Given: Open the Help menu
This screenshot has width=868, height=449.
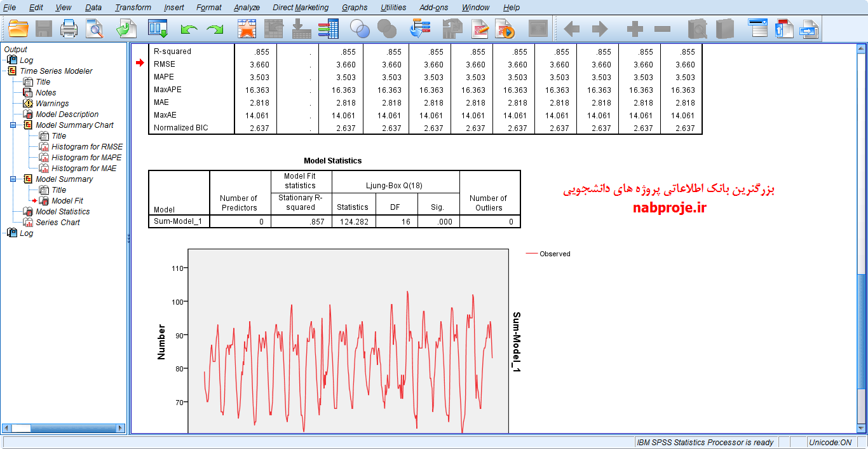Looking at the screenshot, I should click(x=512, y=8).
